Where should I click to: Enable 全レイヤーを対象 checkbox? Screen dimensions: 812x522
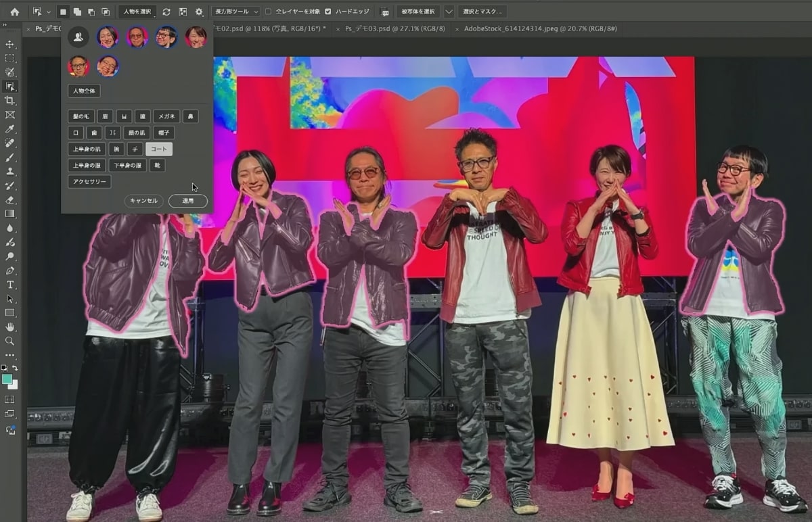(268, 11)
